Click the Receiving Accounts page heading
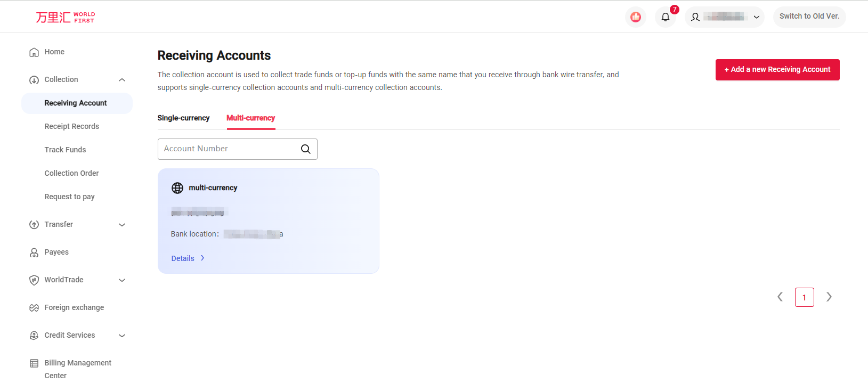Viewport: 868px width, 391px height. coord(214,55)
